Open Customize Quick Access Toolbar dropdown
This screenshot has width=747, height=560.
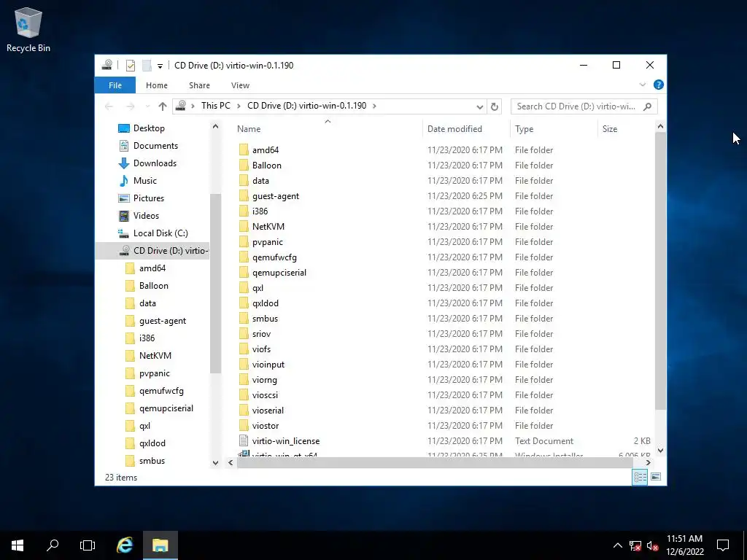[160, 66]
